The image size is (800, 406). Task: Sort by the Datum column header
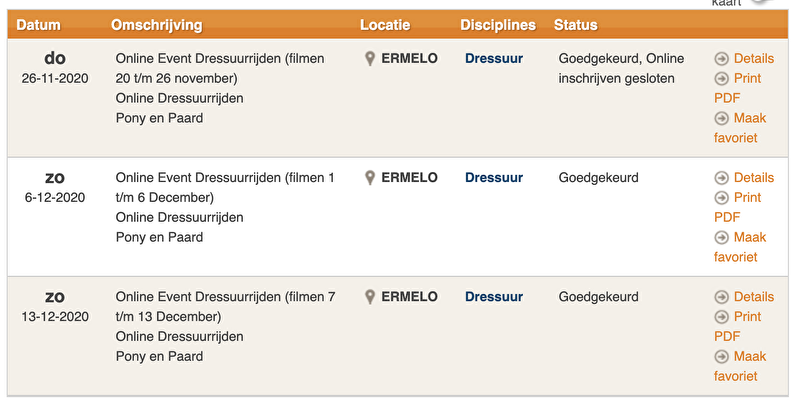point(38,25)
